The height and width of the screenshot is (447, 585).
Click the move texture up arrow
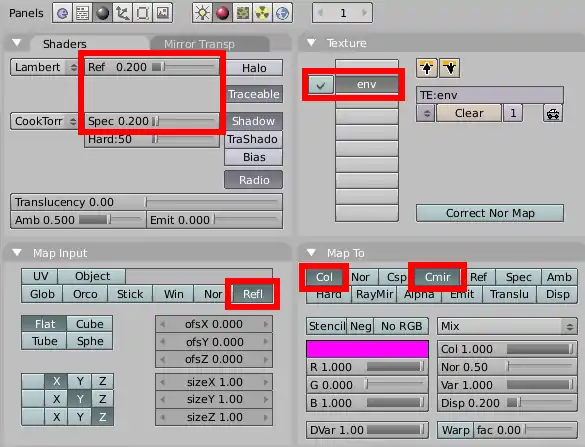tap(427, 68)
